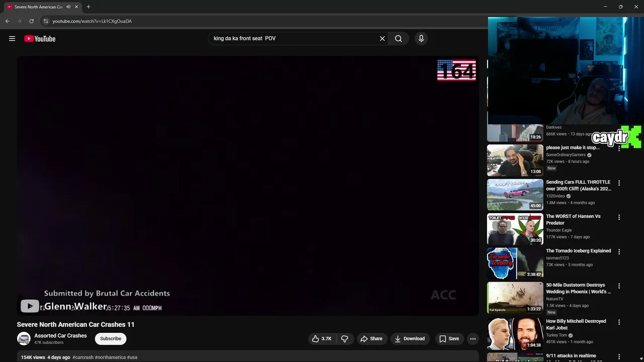
Task: Go to YouTube home via logo
Action: pyautogui.click(x=40, y=39)
